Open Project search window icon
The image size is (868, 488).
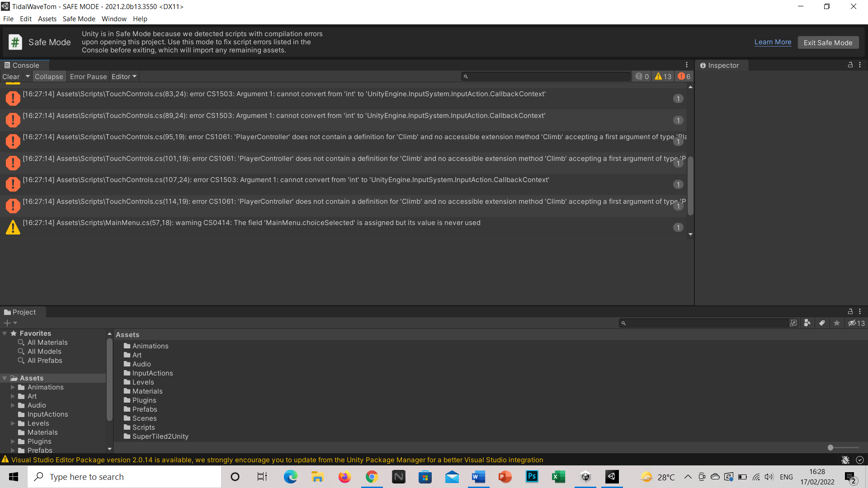click(x=793, y=323)
